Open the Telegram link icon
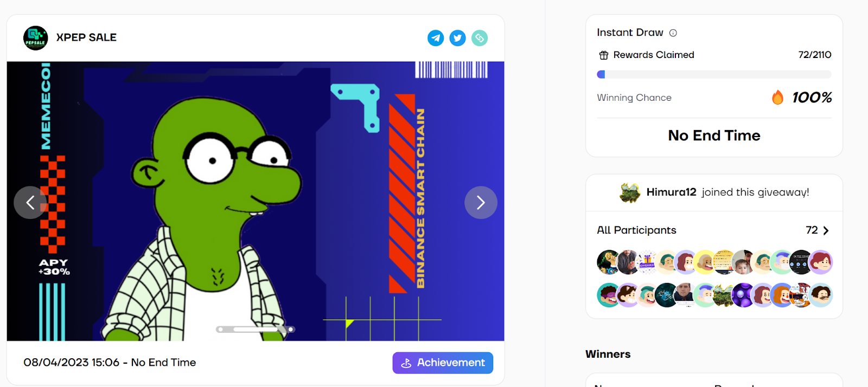This screenshot has width=868, height=387. pos(436,38)
